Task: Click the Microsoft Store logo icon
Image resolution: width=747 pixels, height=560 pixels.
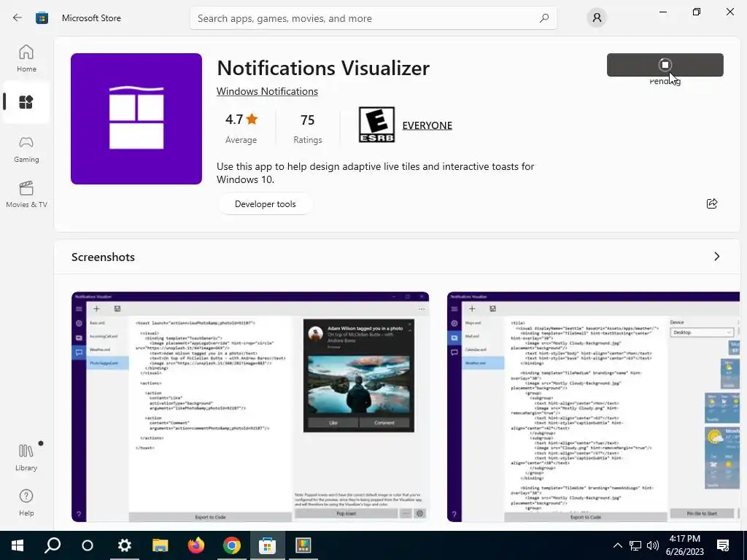Action: [x=42, y=18]
